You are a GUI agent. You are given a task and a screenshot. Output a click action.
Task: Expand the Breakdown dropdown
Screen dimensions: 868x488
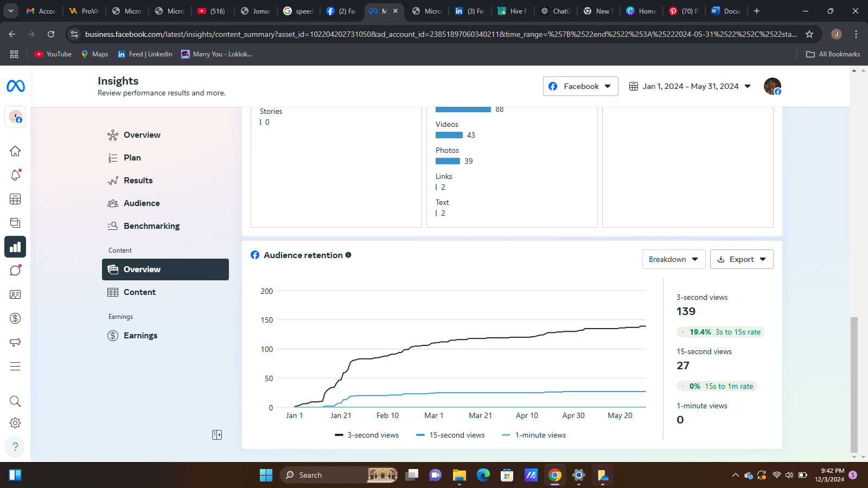click(673, 259)
